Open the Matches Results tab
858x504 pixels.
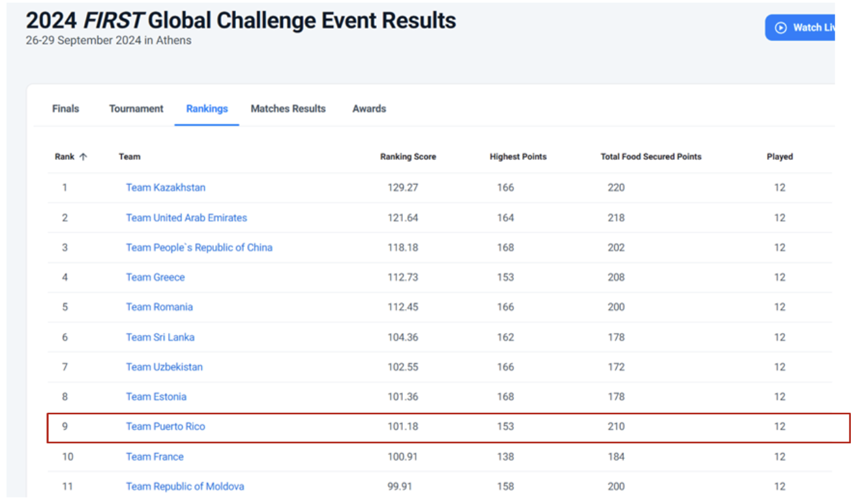point(288,109)
